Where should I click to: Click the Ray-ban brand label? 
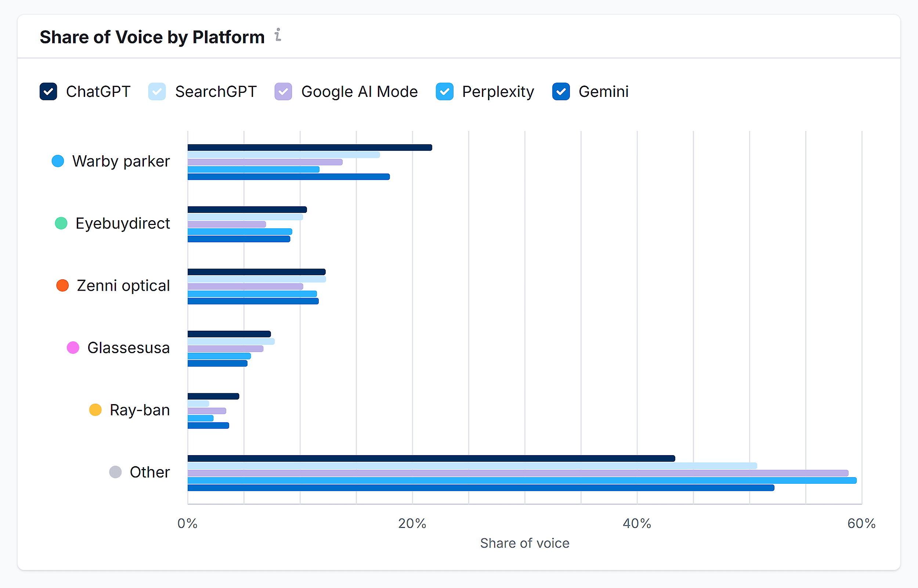point(140,410)
